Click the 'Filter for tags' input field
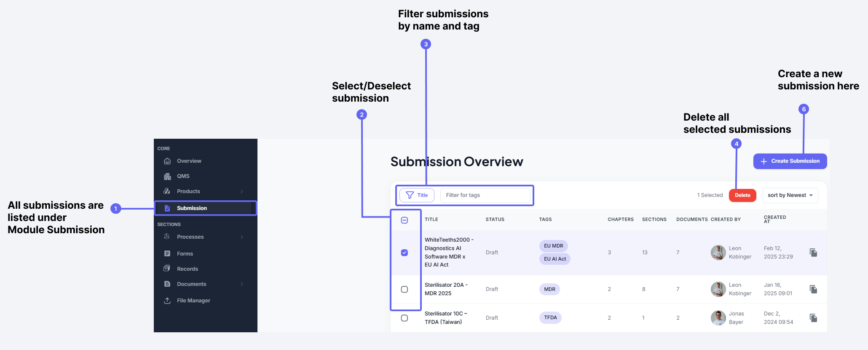868x350 pixels. tap(485, 195)
